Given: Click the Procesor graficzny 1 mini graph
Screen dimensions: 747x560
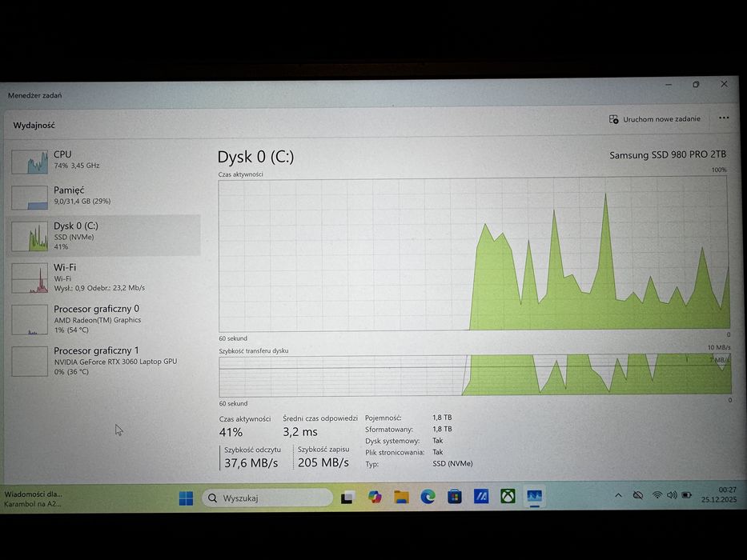Looking at the screenshot, I should tap(30, 362).
